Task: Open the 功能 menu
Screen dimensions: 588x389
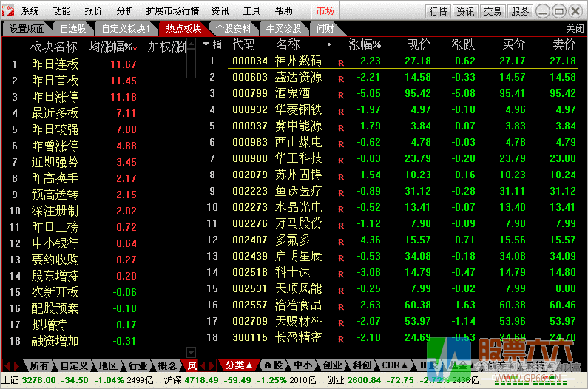Action: pyautogui.click(x=61, y=11)
